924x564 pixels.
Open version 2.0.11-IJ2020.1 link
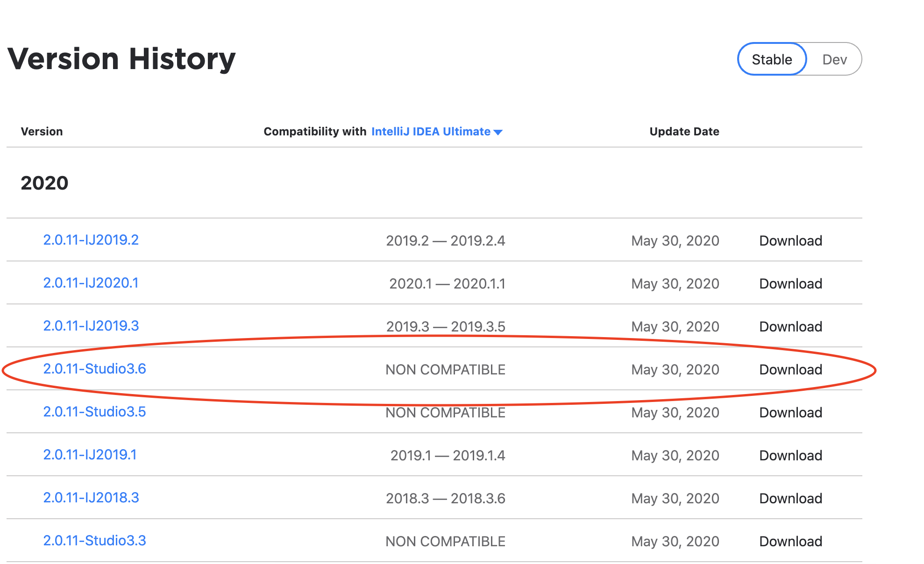point(91,283)
